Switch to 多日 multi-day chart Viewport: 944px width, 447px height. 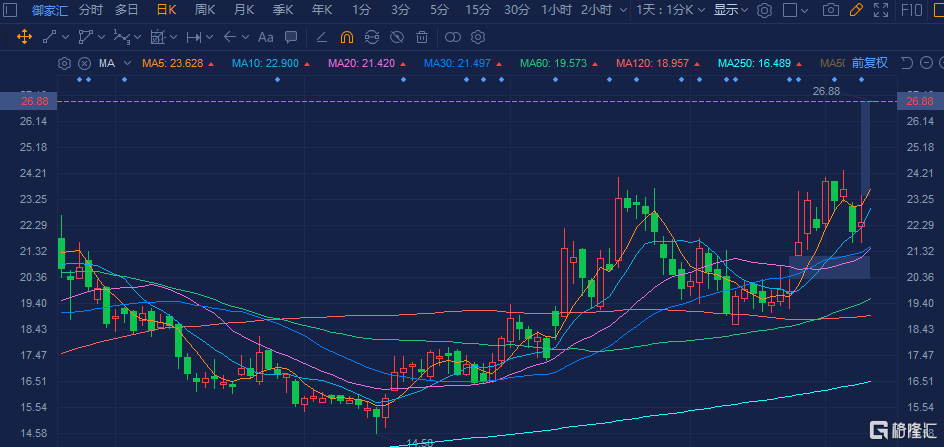point(126,10)
